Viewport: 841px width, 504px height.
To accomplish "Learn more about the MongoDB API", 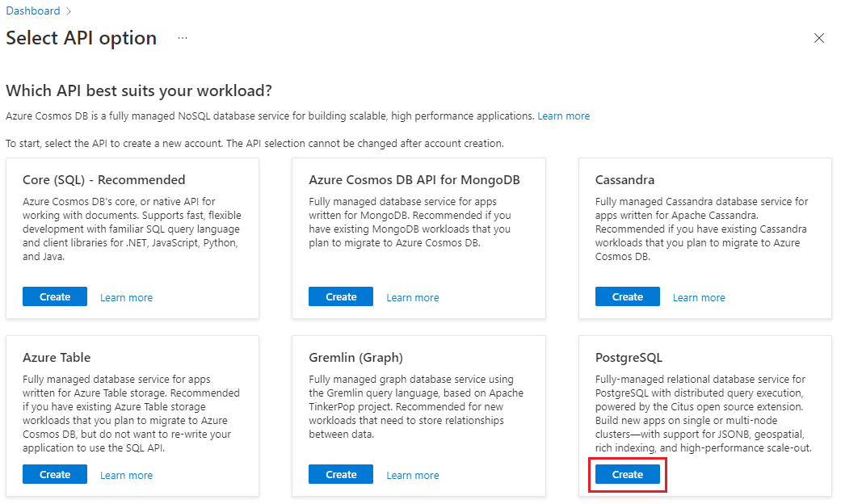I will tap(412, 297).
